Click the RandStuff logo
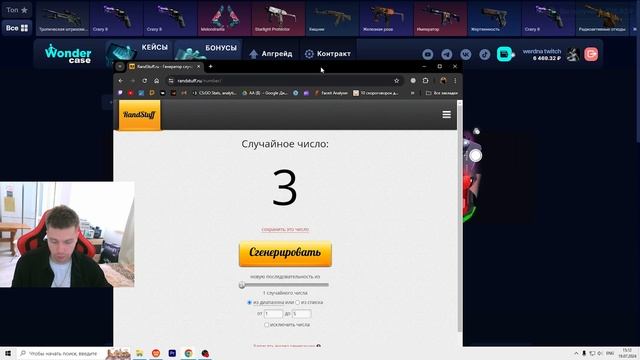 139,115
